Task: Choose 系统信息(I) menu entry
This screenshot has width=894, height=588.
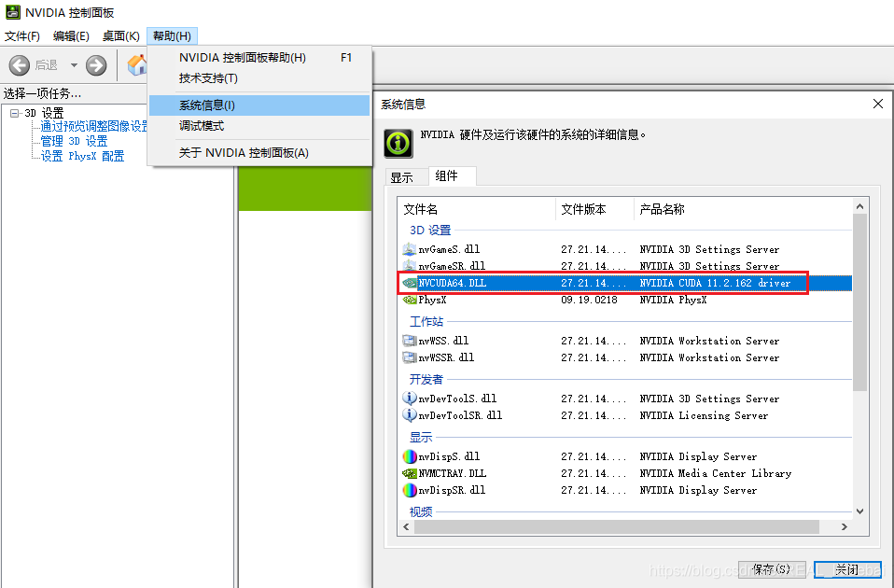Action: pos(259,105)
